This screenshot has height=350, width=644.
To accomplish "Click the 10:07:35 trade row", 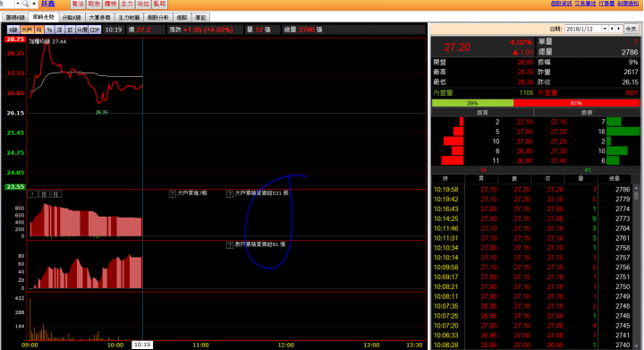I will pyautogui.click(x=532, y=306).
